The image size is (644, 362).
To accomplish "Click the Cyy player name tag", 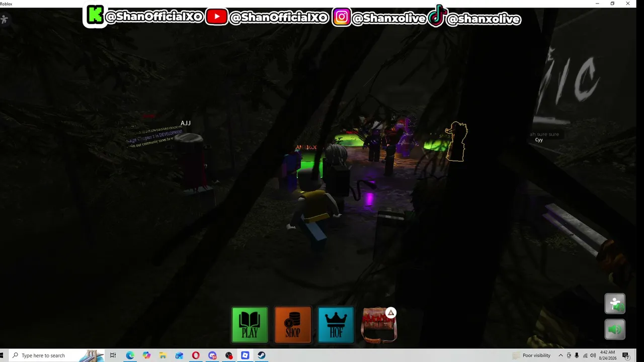I will pos(539,140).
